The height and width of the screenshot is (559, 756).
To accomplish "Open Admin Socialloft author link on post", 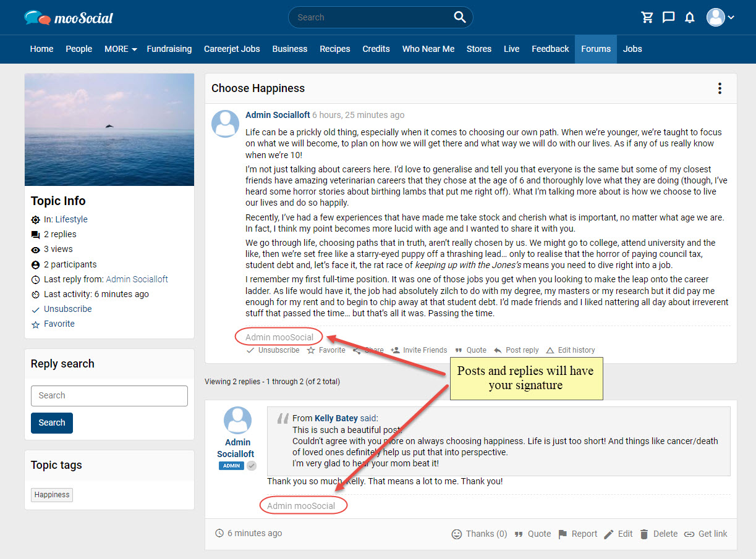I will pos(278,115).
